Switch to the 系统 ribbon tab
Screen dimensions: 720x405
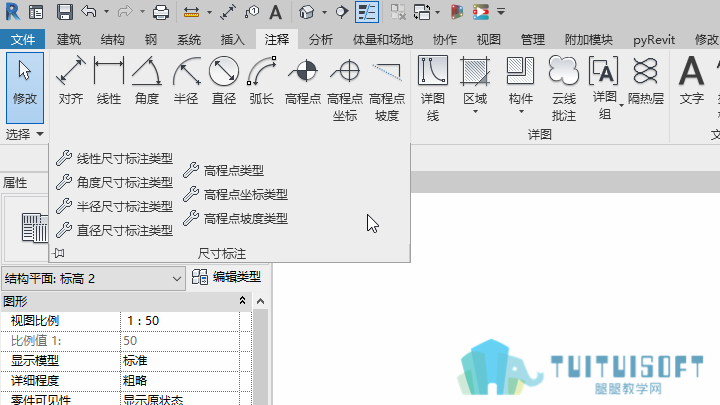(x=189, y=39)
